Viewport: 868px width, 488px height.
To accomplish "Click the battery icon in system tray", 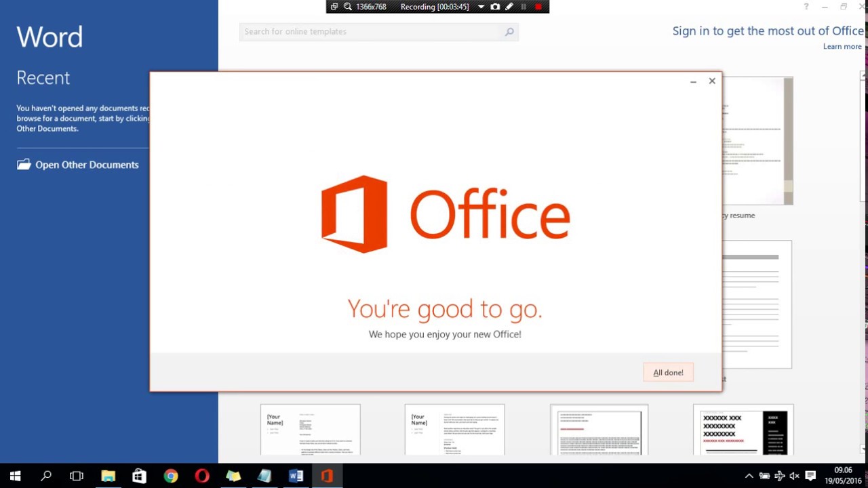I will pyautogui.click(x=764, y=476).
